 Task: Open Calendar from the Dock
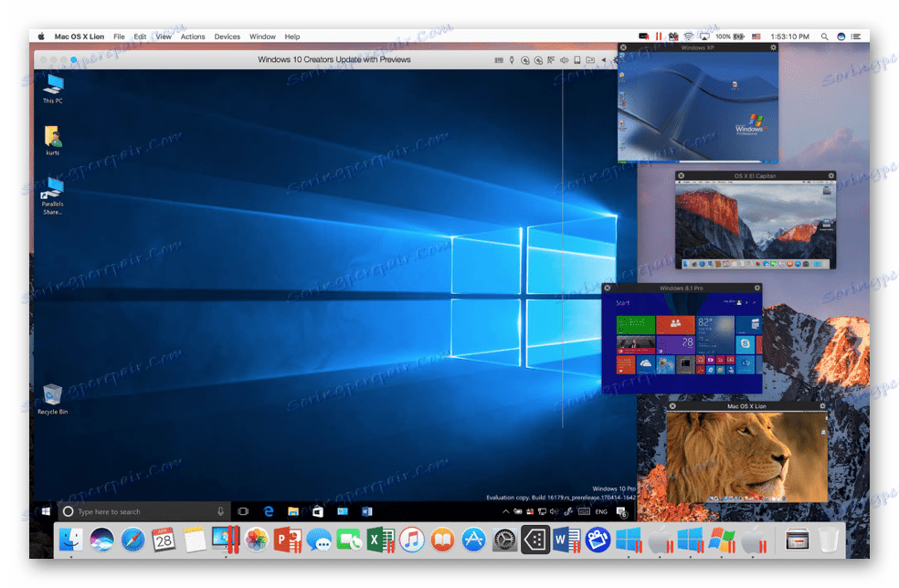tap(164, 540)
